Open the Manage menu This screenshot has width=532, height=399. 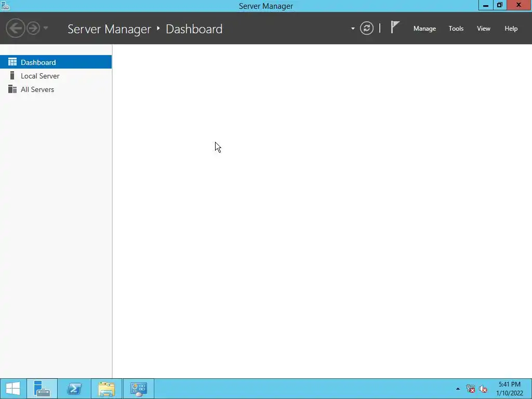pos(424,29)
